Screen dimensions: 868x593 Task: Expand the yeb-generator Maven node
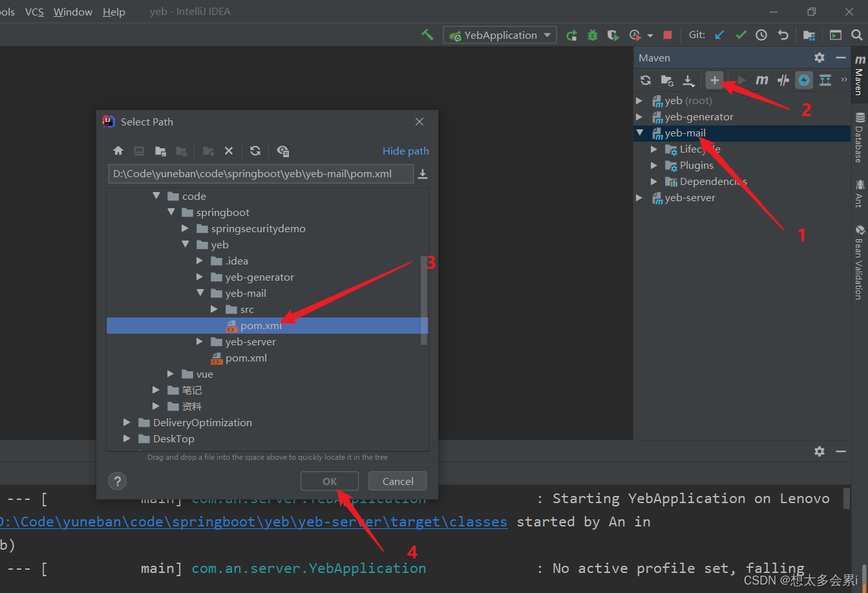click(x=639, y=116)
